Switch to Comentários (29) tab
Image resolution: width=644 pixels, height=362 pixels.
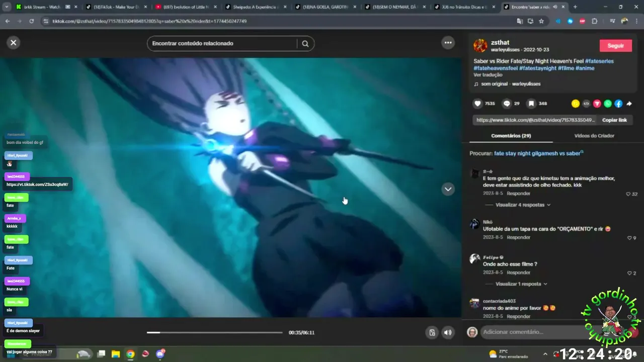click(511, 136)
